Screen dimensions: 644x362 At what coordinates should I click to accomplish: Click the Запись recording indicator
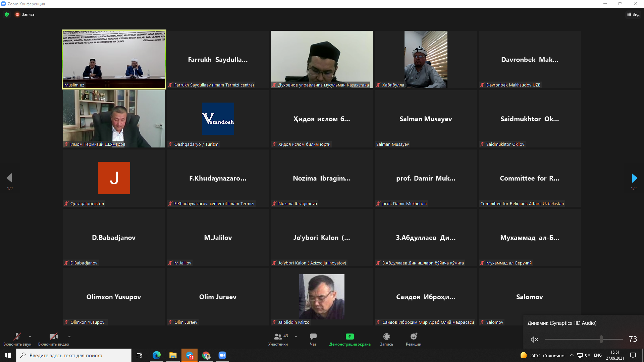pyautogui.click(x=25, y=14)
